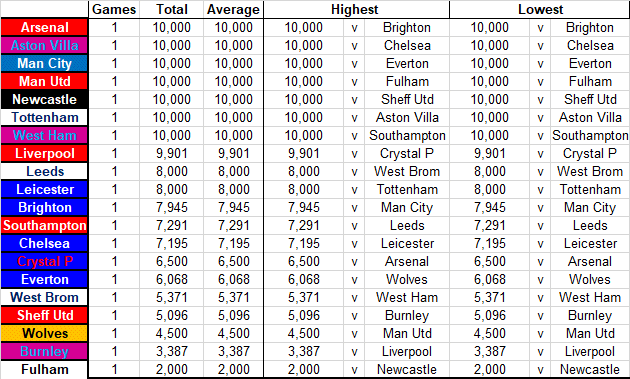Viewport: 630px width, 379px height.
Task: Select the Newcastle black team cell
Action: 44,99
